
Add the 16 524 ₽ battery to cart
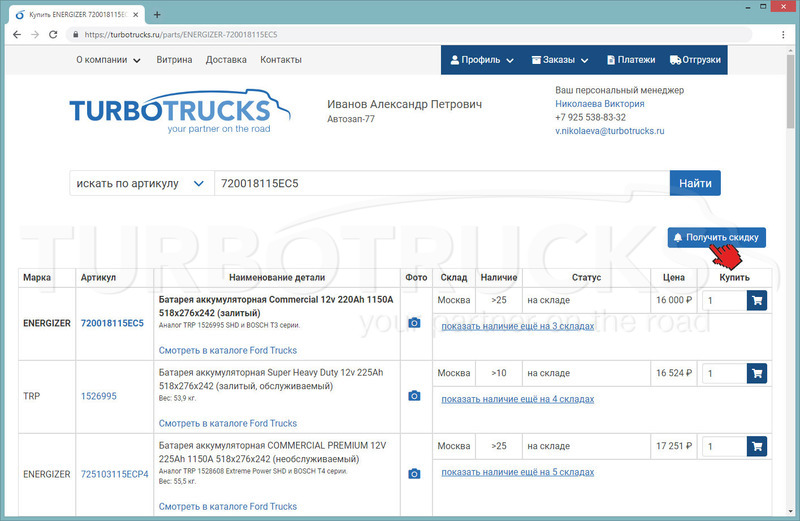point(757,374)
